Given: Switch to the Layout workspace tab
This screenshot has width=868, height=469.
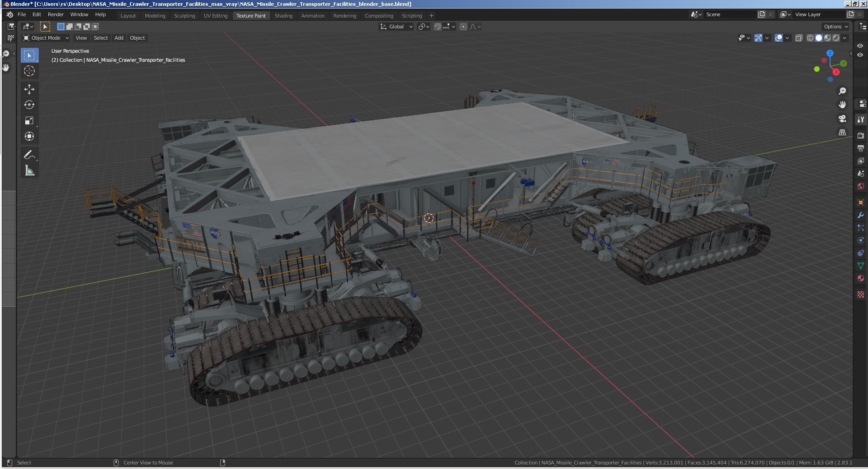Looking at the screenshot, I should click(128, 16).
